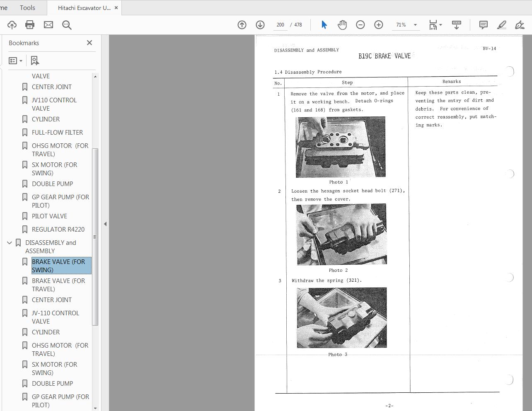Print the Hitachi excavator manual
Image resolution: width=532 pixels, height=411 pixels.
[29, 25]
